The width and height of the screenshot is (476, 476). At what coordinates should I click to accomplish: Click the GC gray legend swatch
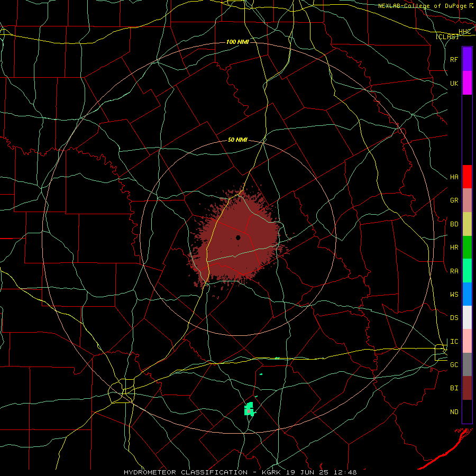coord(467,364)
